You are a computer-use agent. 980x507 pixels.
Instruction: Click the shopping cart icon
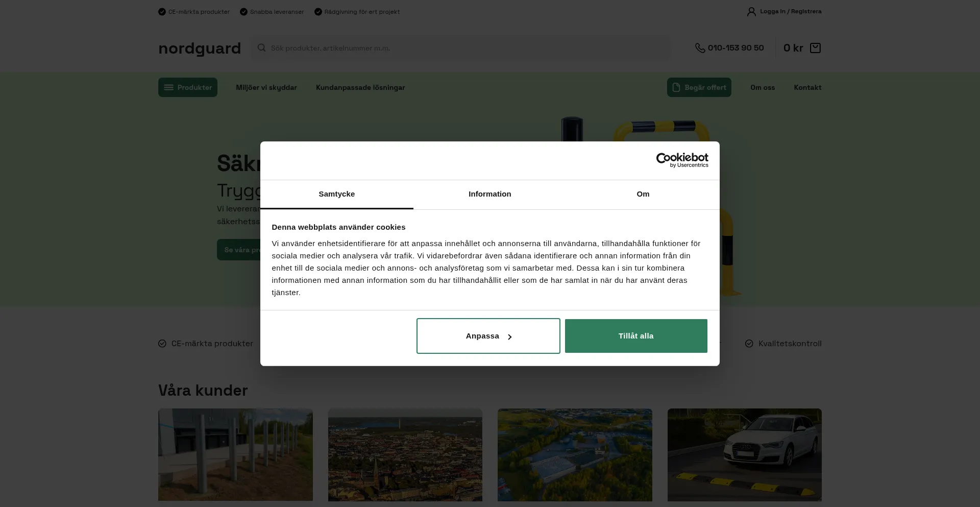pos(815,48)
